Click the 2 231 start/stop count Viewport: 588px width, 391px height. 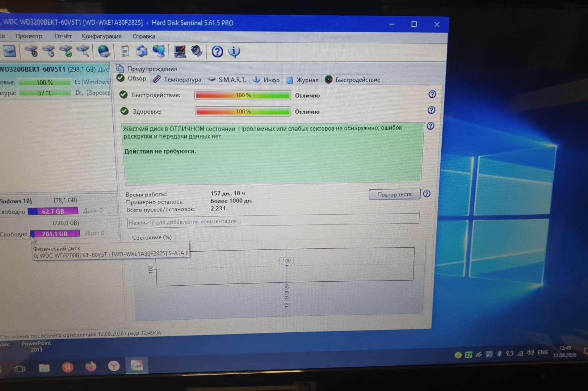(218, 209)
